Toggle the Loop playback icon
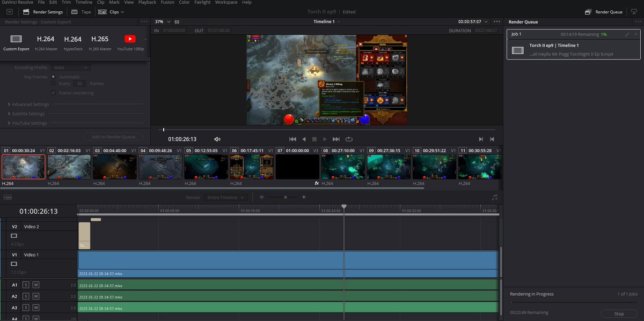 [x=349, y=139]
